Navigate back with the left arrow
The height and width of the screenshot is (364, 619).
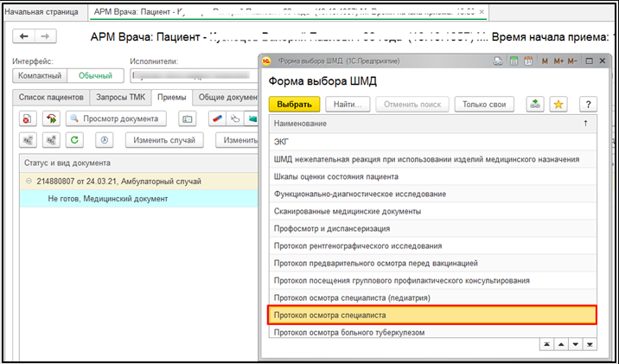(23, 37)
